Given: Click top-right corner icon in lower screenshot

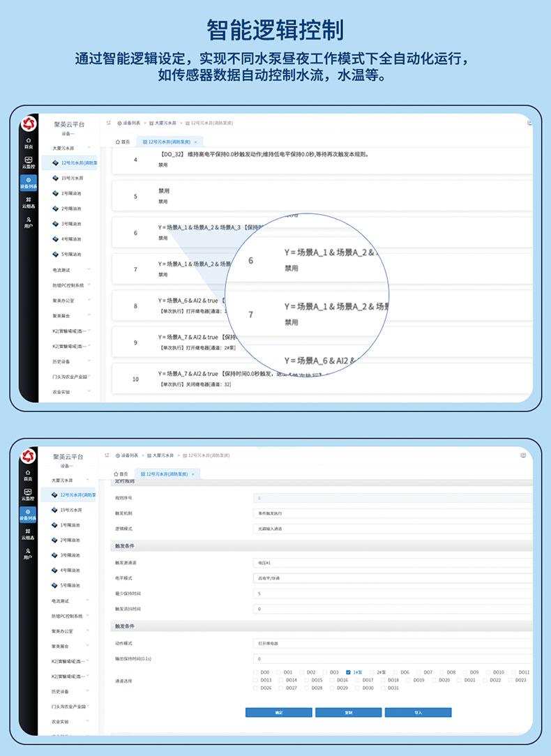Looking at the screenshot, I should 524,455.
